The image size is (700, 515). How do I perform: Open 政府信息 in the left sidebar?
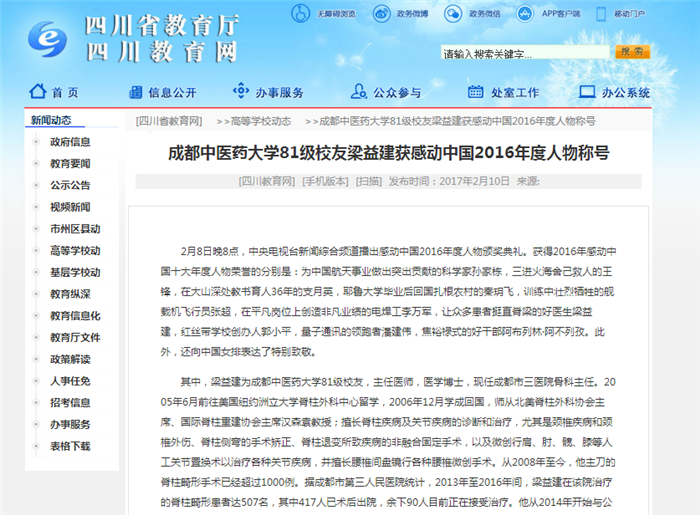pyautogui.click(x=70, y=142)
